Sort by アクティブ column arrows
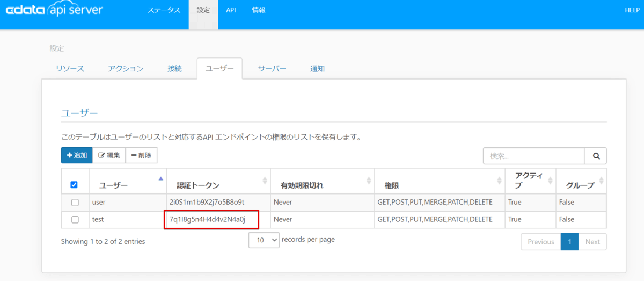The height and width of the screenshot is (281, 644). pyautogui.click(x=550, y=181)
